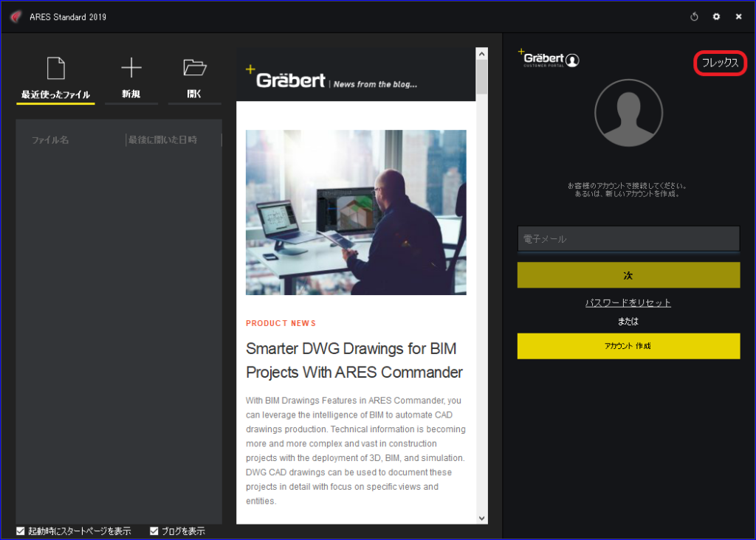This screenshot has width=756, height=540.
Task: Click the blog scrollbar up arrow
Action: pos(481,54)
